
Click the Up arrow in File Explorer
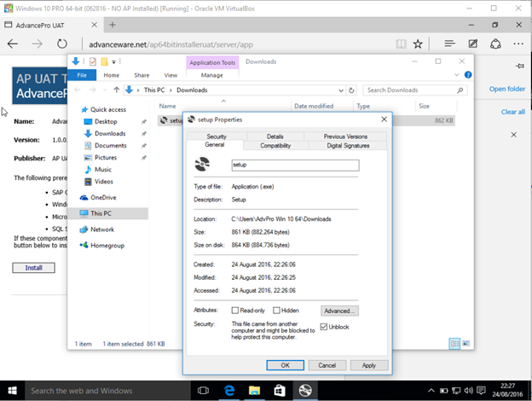[x=116, y=90]
